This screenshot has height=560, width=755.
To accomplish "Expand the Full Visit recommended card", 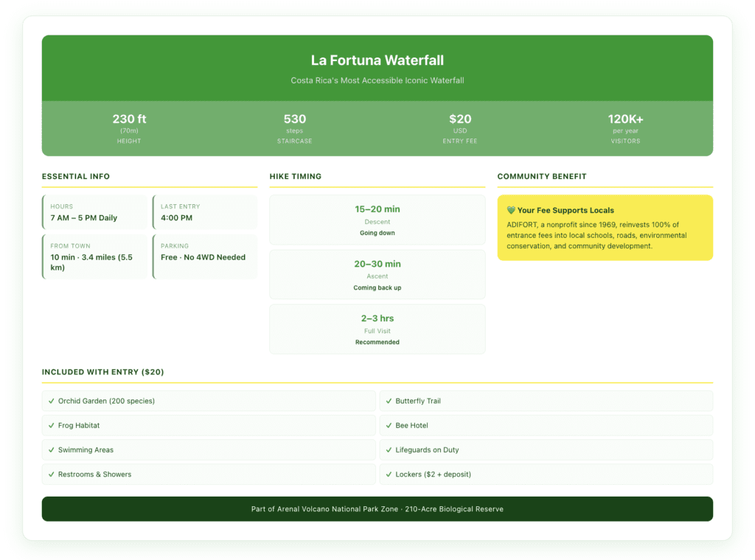I will coord(377,329).
